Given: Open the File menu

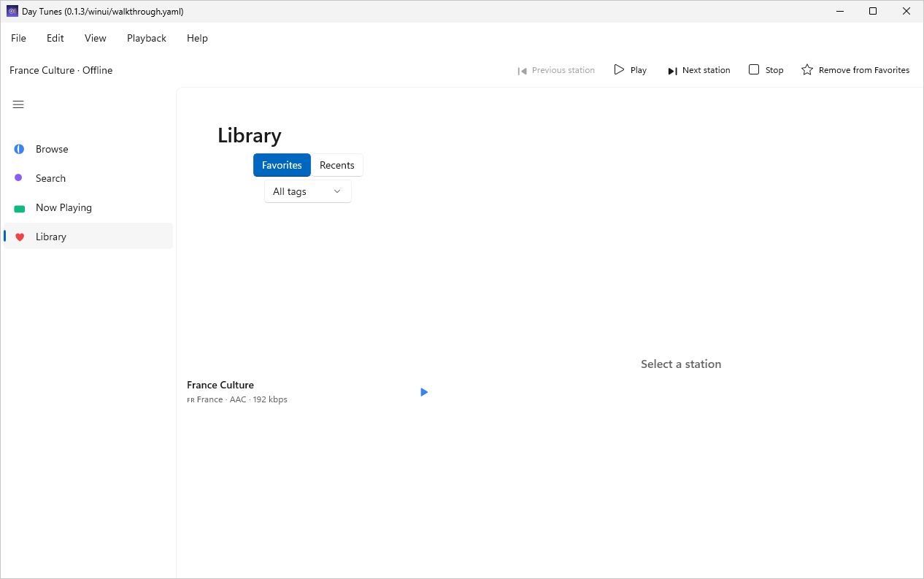Looking at the screenshot, I should pyautogui.click(x=18, y=38).
